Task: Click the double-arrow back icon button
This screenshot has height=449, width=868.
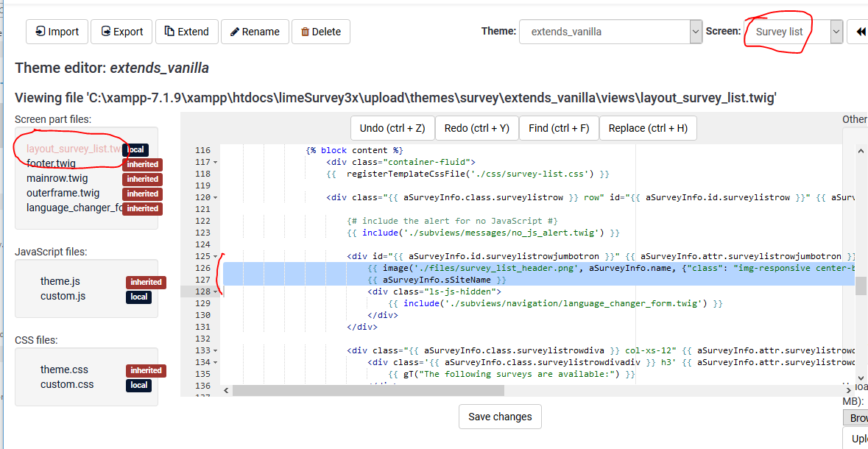Action: tap(859, 32)
